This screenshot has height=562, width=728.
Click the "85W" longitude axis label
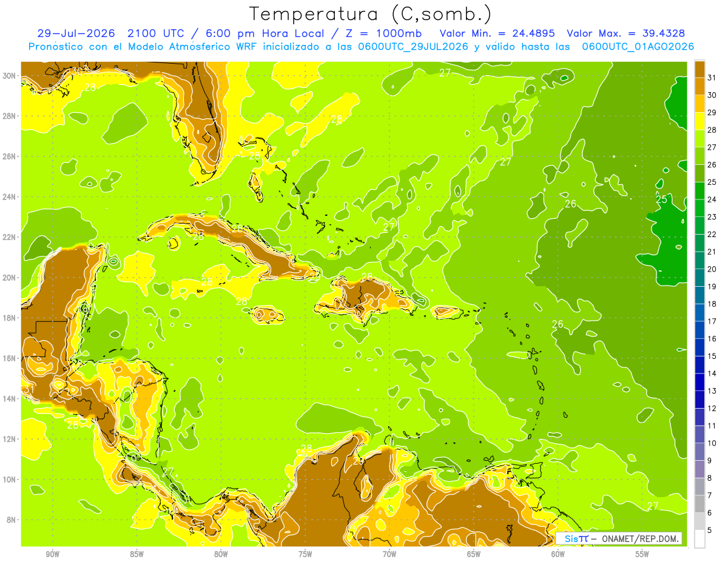point(136,554)
